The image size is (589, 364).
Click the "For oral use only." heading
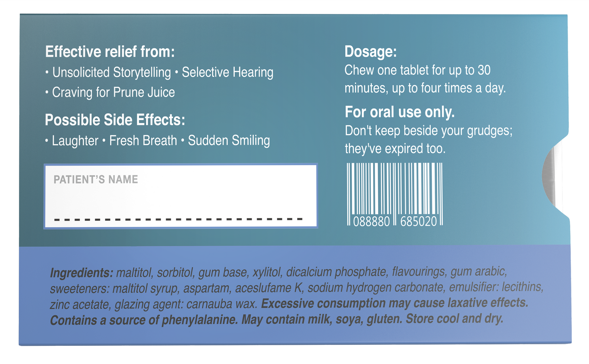pos(400,112)
